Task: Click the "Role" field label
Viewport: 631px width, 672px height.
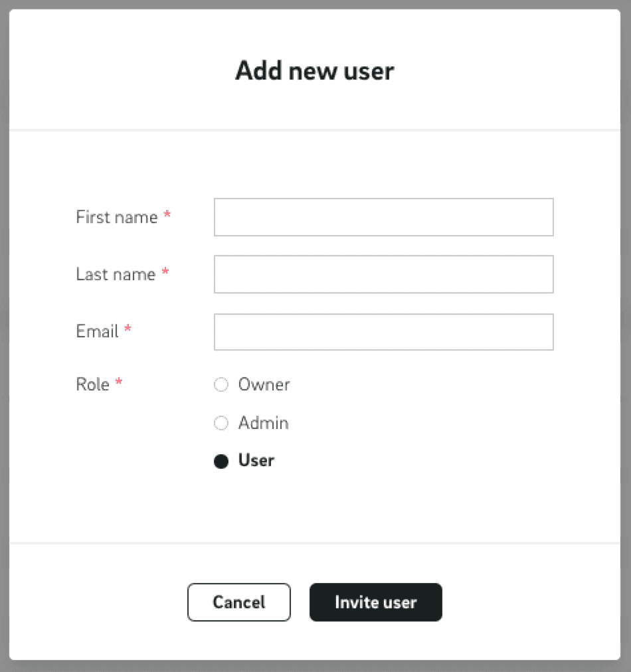Action: coord(92,384)
